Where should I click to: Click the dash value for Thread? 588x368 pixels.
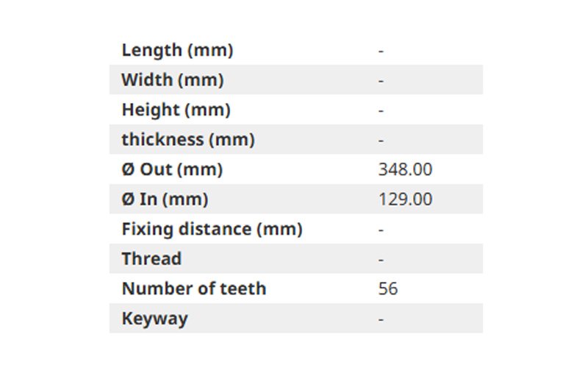(381, 260)
